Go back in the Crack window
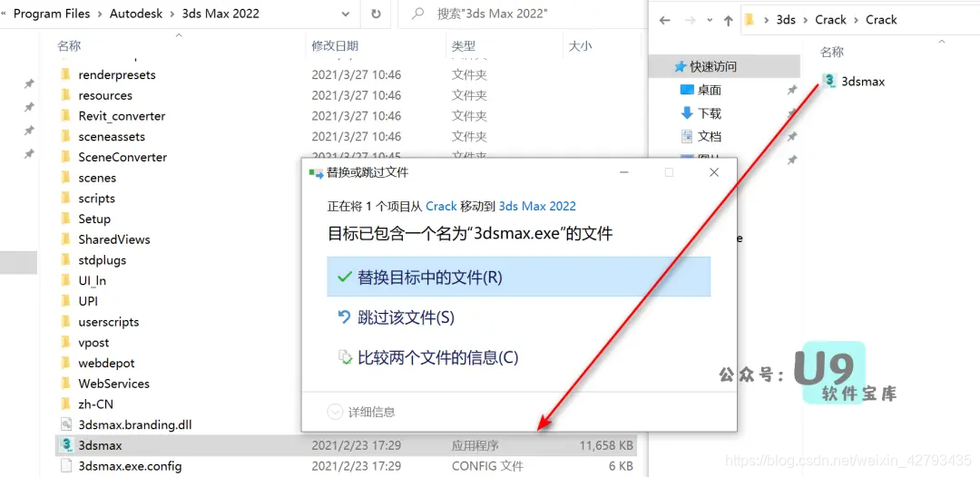 coord(665,20)
